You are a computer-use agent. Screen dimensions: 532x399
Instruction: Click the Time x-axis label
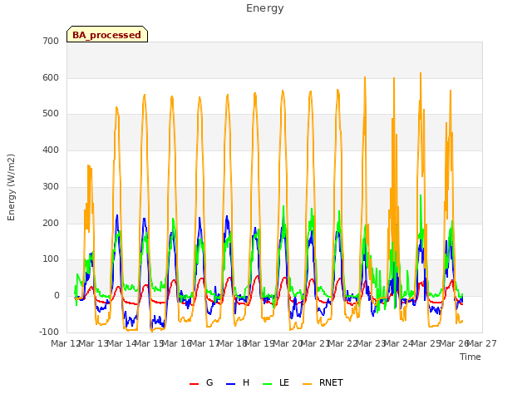pos(470,357)
